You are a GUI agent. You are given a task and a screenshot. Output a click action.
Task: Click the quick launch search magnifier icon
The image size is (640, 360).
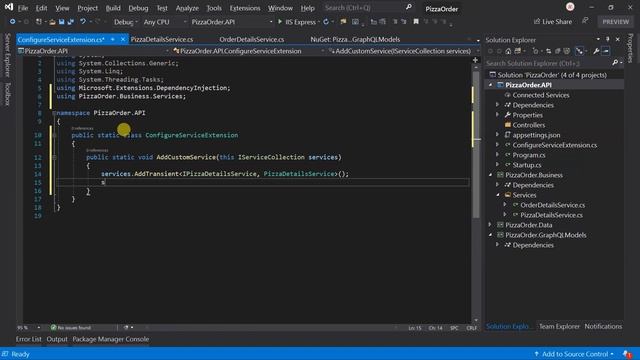click(409, 7)
